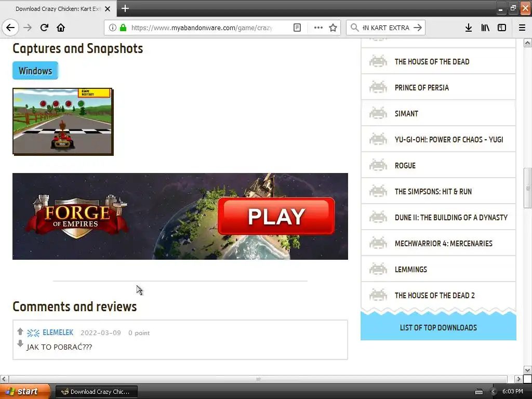Click the ELEMELEK avatar icon

(x=33, y=333)
